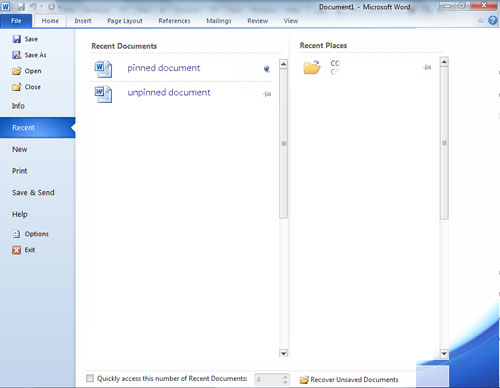Image resolution: width=500 pixels, height=388 pixels.
Task: Click the Recent Places scrollbar thumb
Action: tap(444, 143)
